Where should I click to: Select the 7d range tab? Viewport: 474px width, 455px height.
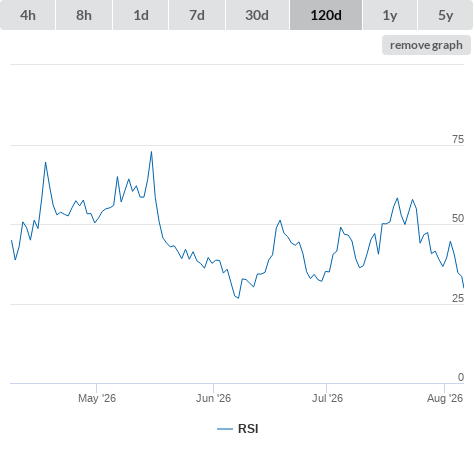tap(197, 15)
